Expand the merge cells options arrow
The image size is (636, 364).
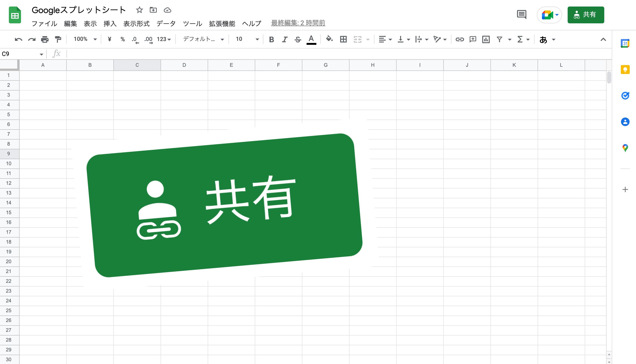coord(368,39)
